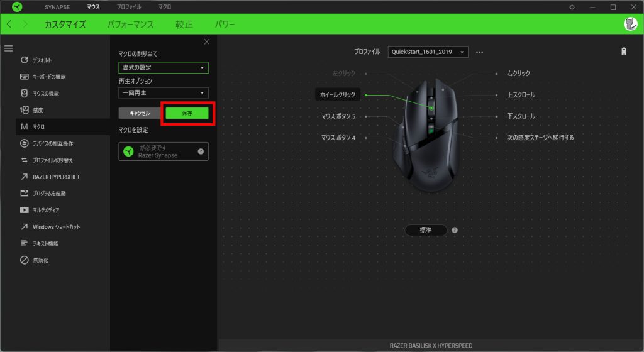Click help icon in Razer Synapse module box

201,151
